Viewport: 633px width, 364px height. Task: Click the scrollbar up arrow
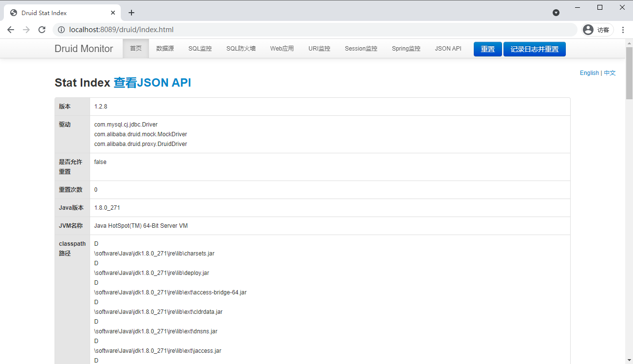[x=629, y=43]
